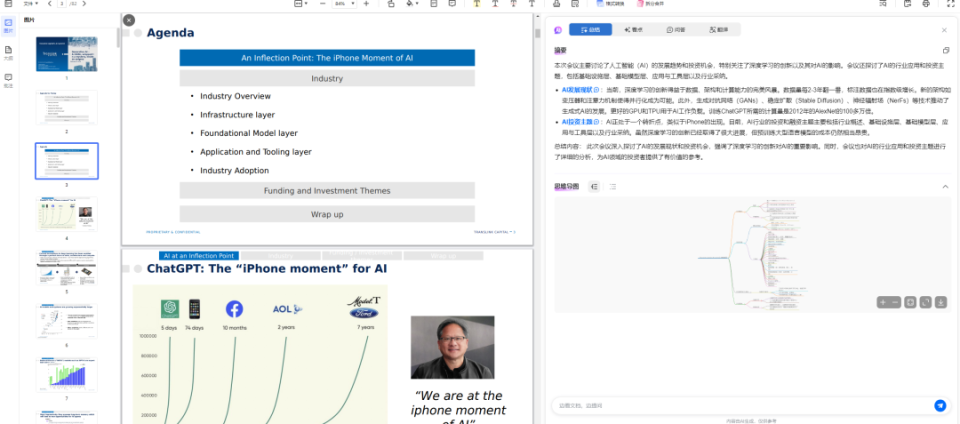Open page 7 thumbnail with bar chart
Image resolution: width=960 pixels, height=424 pixels.
point(67,374)
